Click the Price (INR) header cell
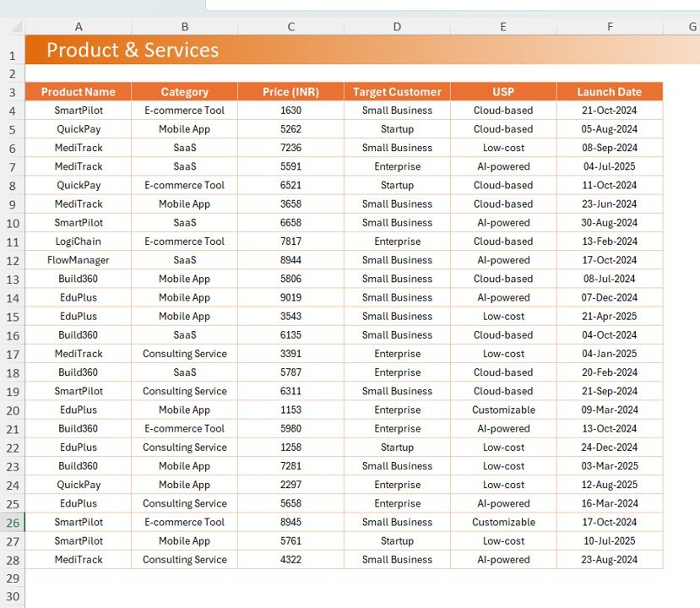This screenshot has height=608, width=700. click(x=290, y=91)
